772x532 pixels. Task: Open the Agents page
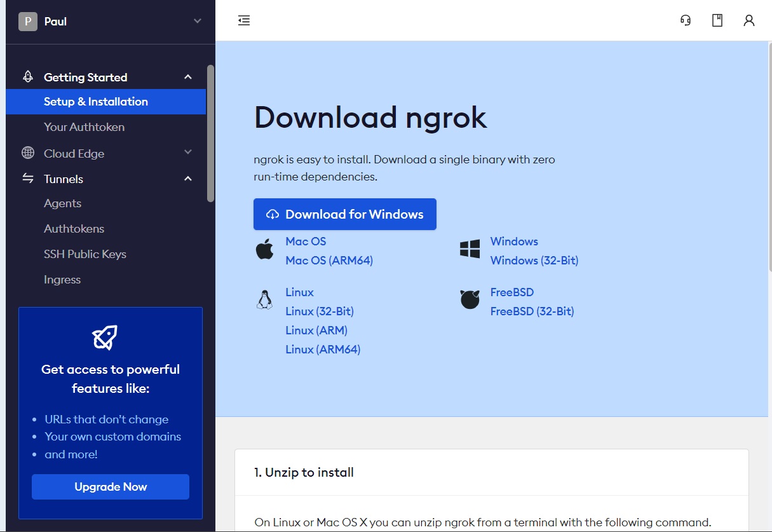(x=62, y=203)
